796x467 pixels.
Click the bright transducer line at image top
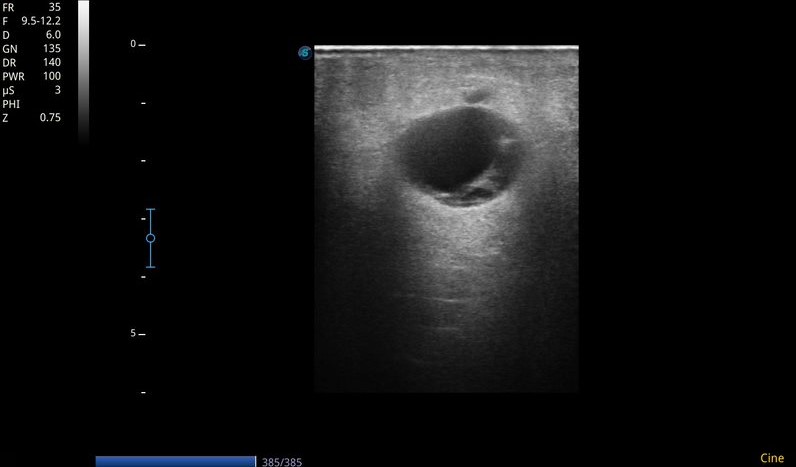click(x=446, y=47)
